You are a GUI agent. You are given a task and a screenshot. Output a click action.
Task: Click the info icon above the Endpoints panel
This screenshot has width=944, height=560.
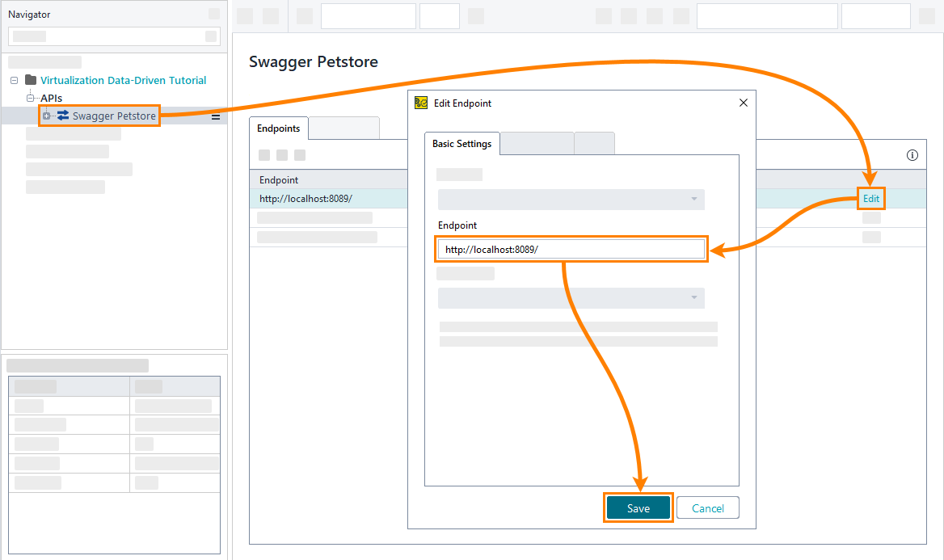[912, 155]
